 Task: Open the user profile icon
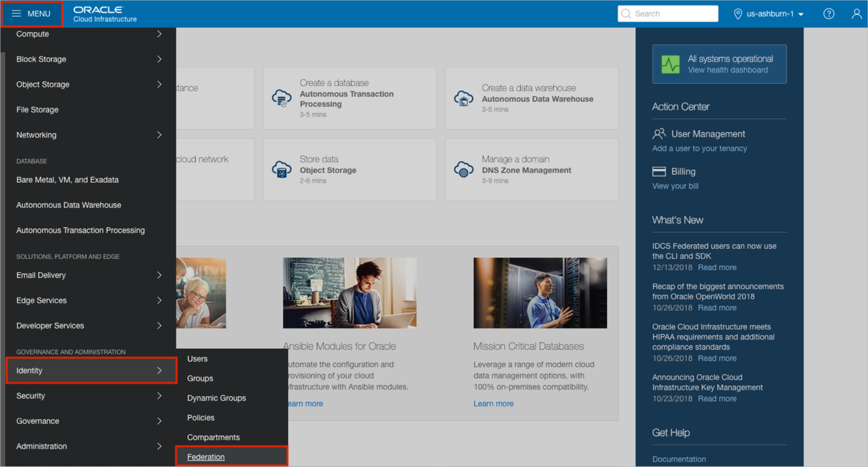856,13
